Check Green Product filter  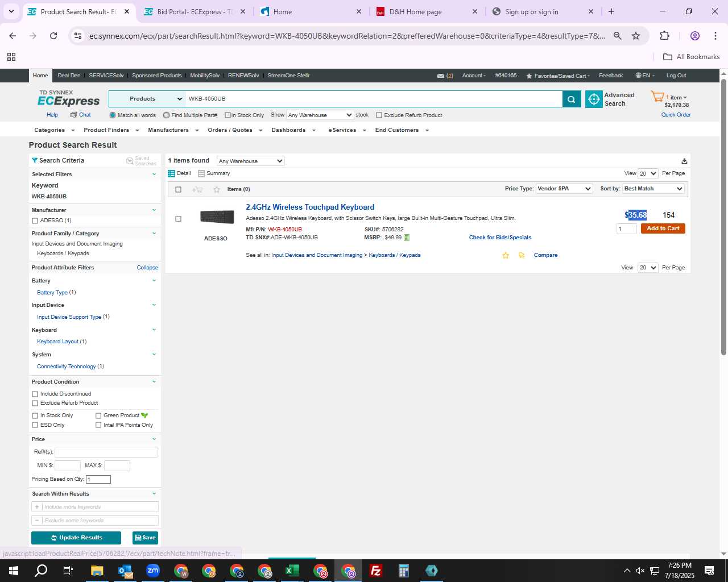pos(98,415)
